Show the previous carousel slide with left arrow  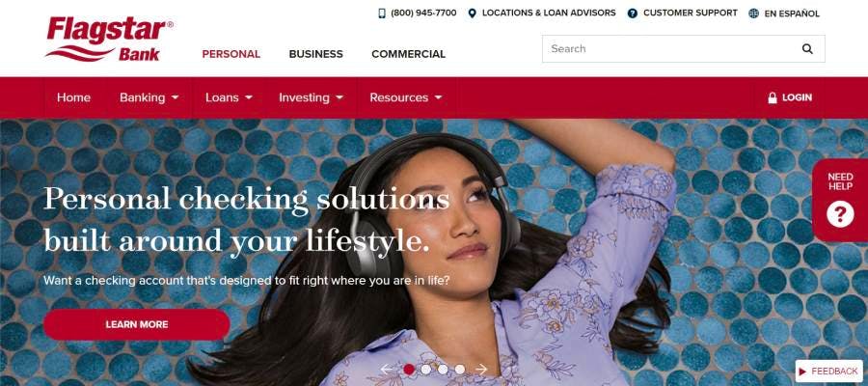387,369
